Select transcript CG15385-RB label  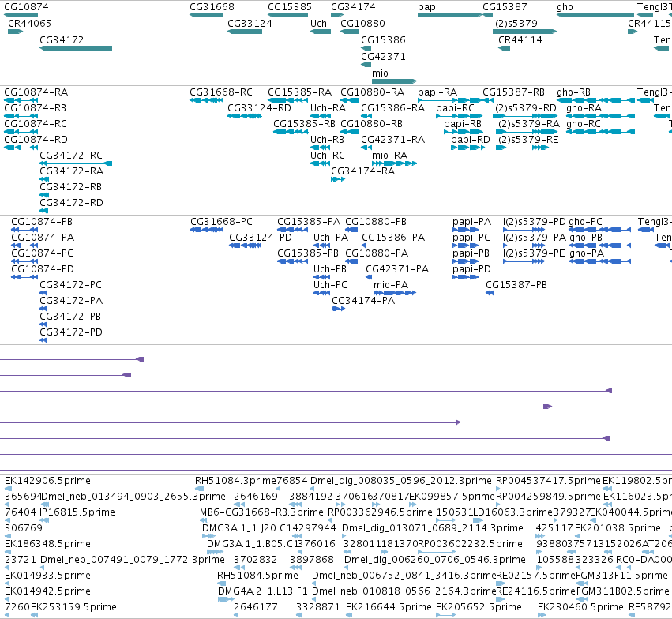[x=304, y=124]
